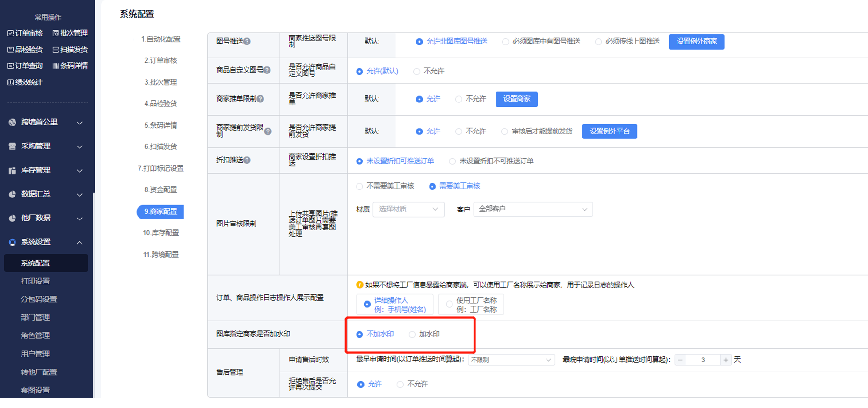Open 打印设置 in the sidebar
The width and height of the screenshot is (868, 408).
pyautogui.click(x=35, y=281)
